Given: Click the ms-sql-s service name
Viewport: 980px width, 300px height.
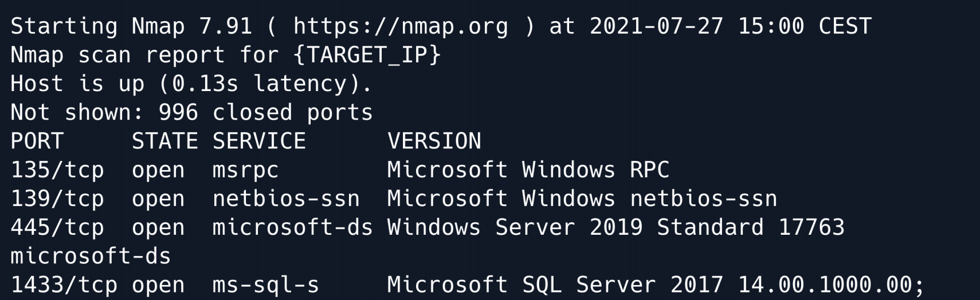Looking at the screenshot, I should (x=265, y=285).
